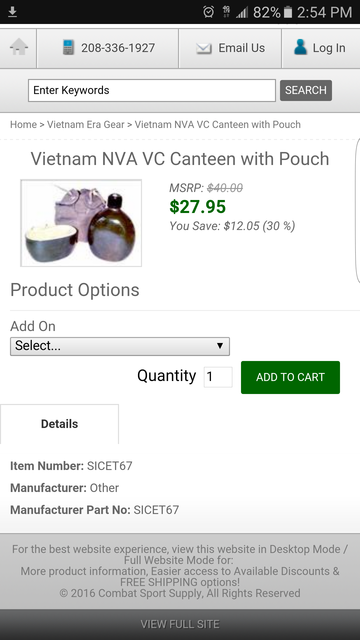Click the Quantity input box
The width and height of the screenshot is (360, 640).
coord(218,377)
